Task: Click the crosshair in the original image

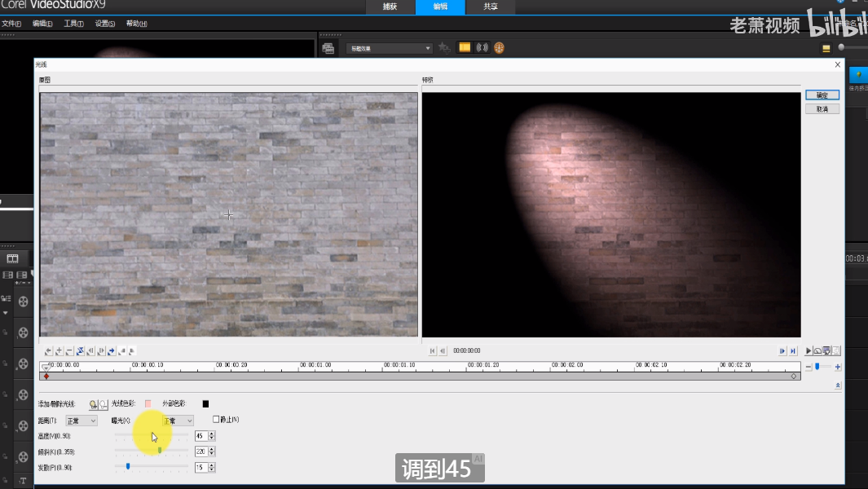Action: tap(229, 215)
